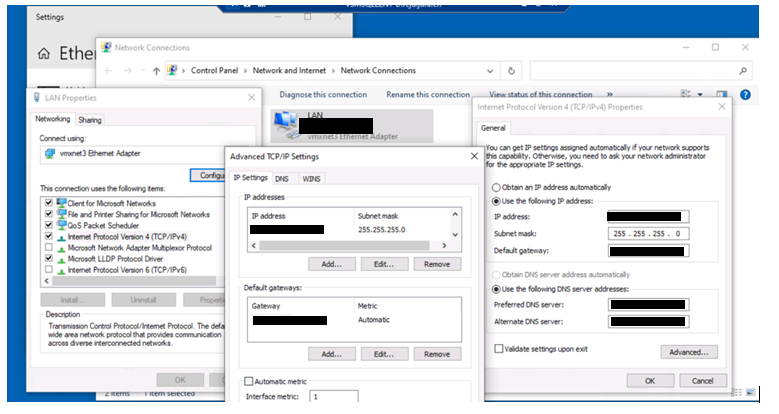The image size is (779, 414).
Task: Select Obtain an IP address automatically
Action: [x=495, y=187]
